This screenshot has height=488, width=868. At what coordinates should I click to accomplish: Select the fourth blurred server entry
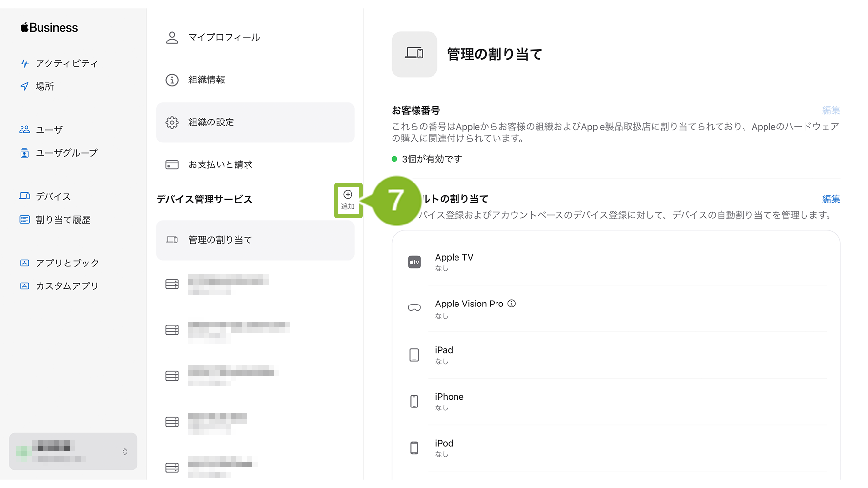255,422
